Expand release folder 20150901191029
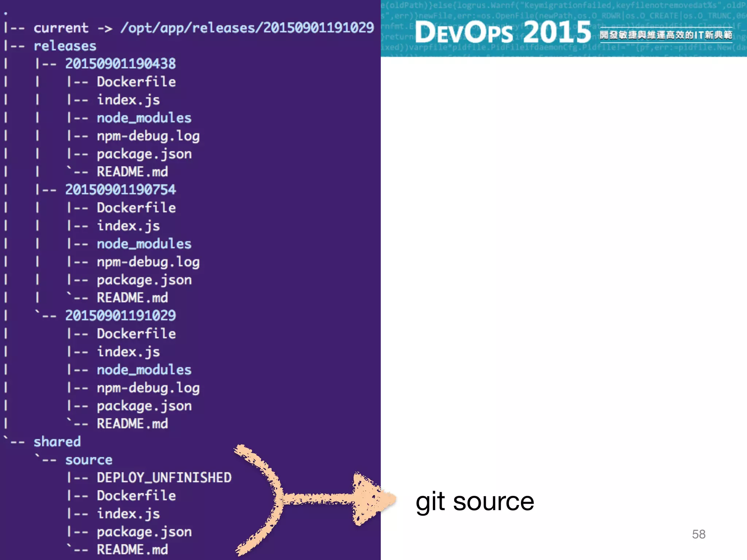Screen dimensions: 747x560 (120, 316)
